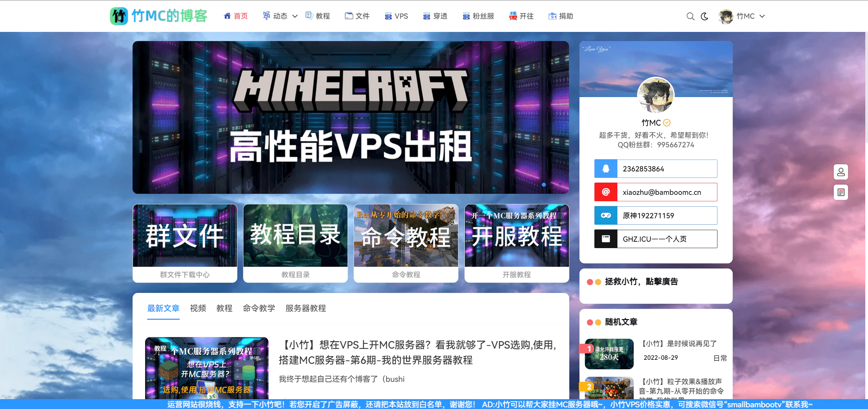Open the 开服教程 card image
This screenshot has width=868, height=409.
tap(517, 236)
